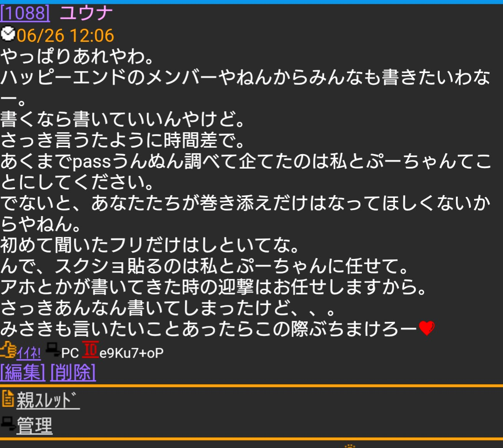503x448 pixels.
Task: Click the message line mentioning pass
Action: point(246,171)
